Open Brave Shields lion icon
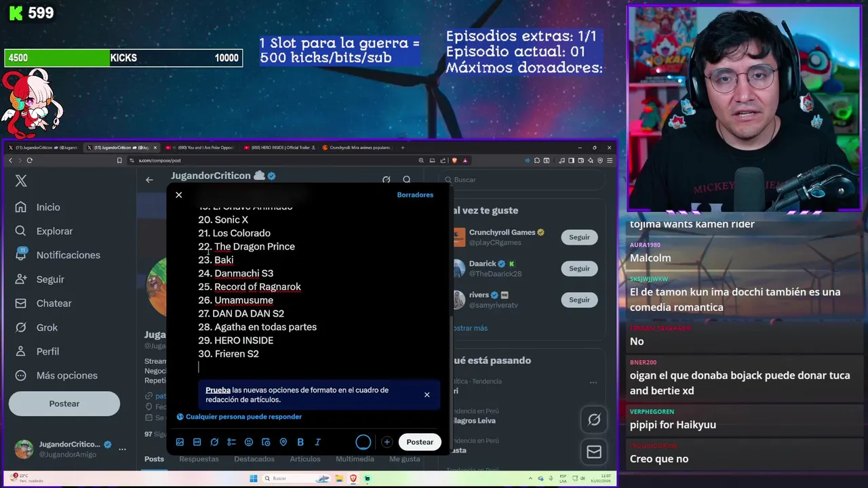The image size is (868, 488). (454, 161)
